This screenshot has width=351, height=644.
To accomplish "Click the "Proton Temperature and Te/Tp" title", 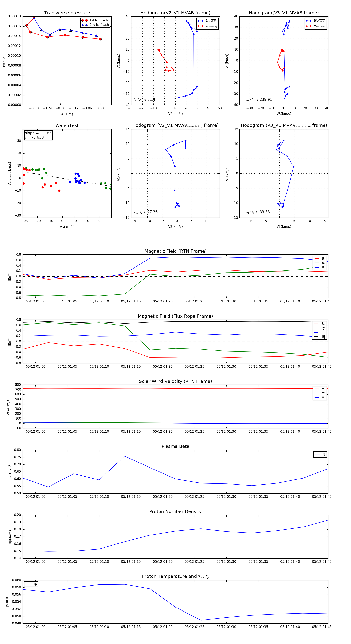I will 175,576.
